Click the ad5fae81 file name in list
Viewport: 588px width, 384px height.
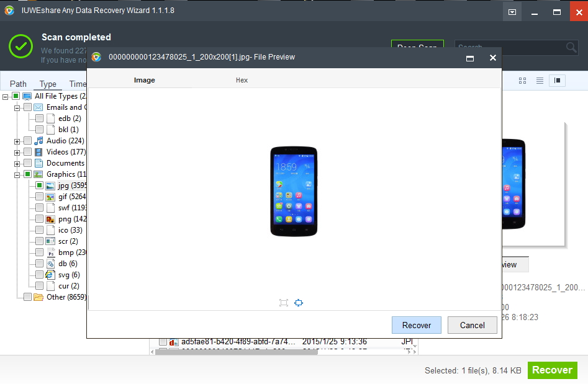point(238,342)
